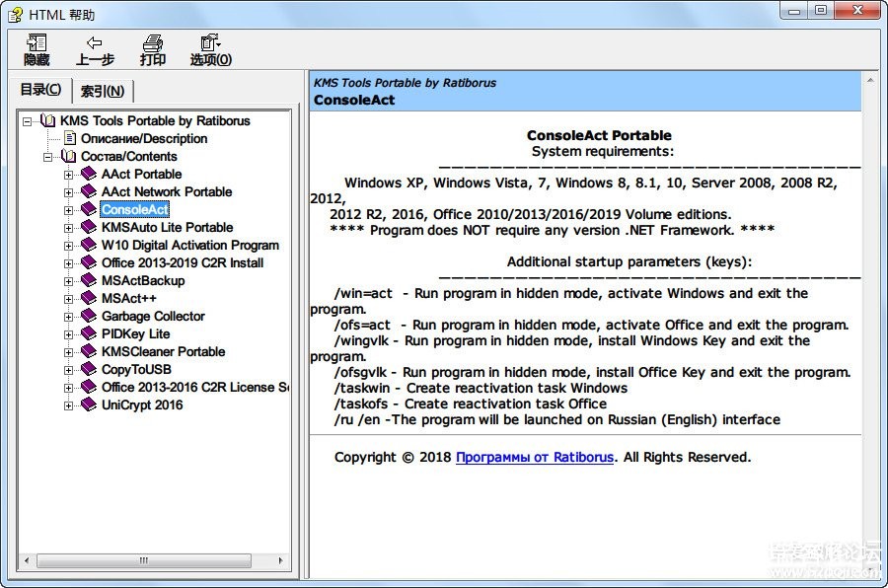Expand the PIDKey Lite node
888x588 pixels.
pos(68,334)
